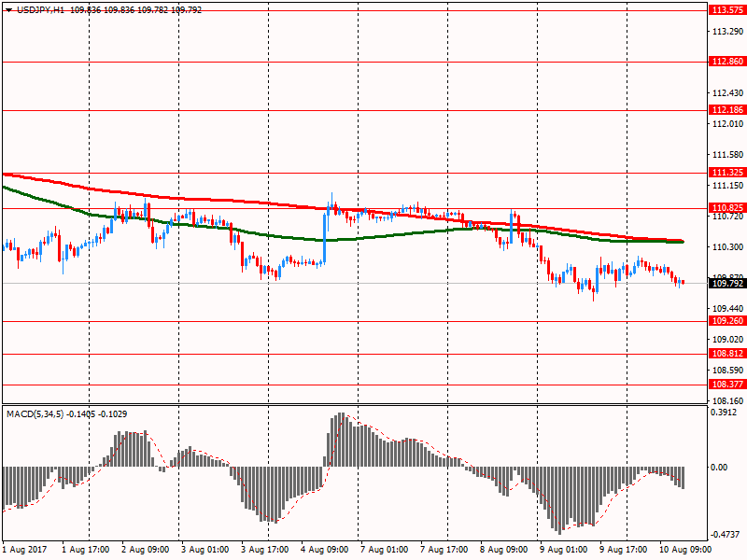Screen dimensions: 747x560
Task: Click the 110.720 price scale value
Action: click(x=727, y=217)
